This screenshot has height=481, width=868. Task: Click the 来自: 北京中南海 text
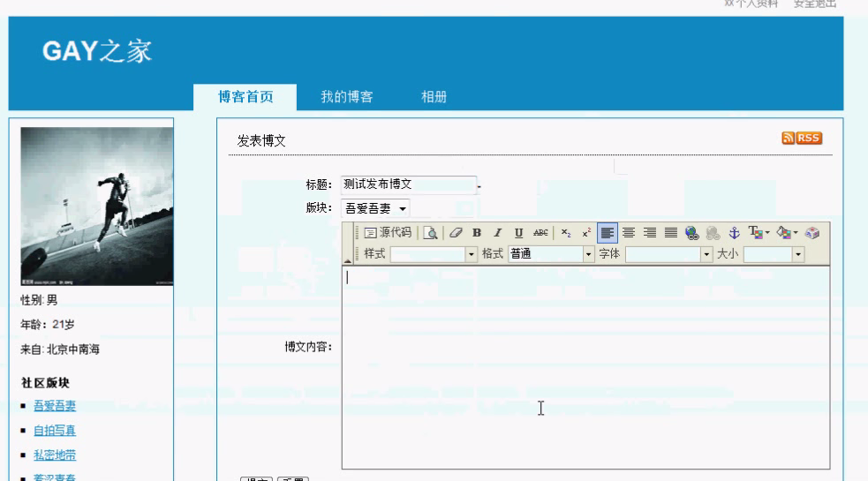(60, 349)
